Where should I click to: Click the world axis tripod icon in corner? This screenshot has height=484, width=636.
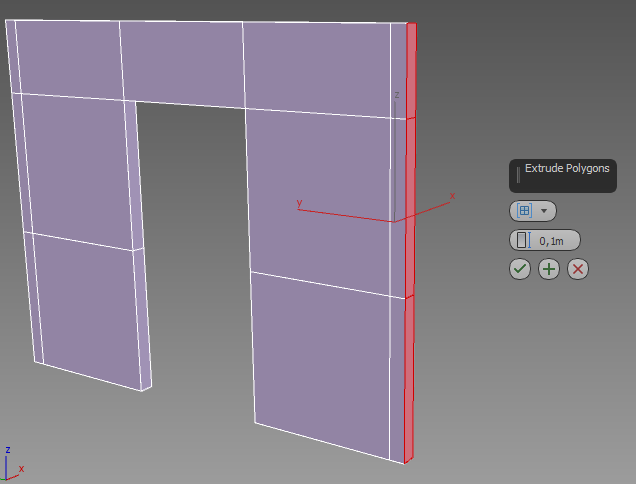point(12,465)
